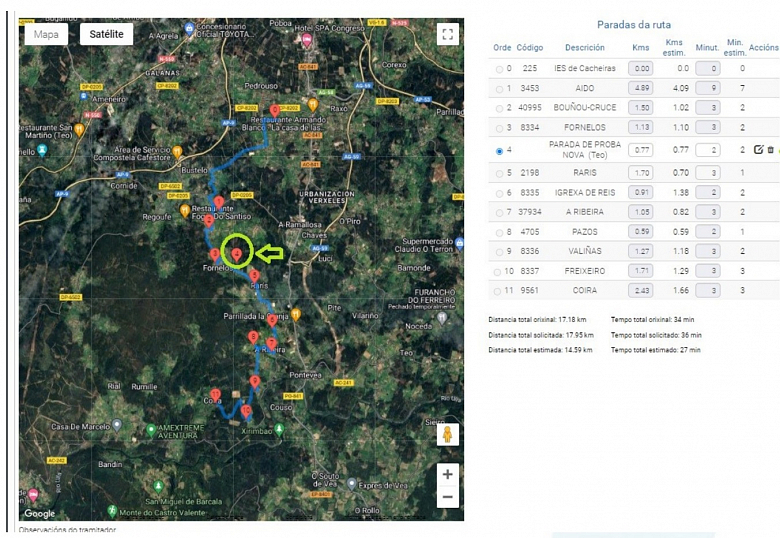Select the Hotel SPA Congreso map pin

tap(307, 39)
